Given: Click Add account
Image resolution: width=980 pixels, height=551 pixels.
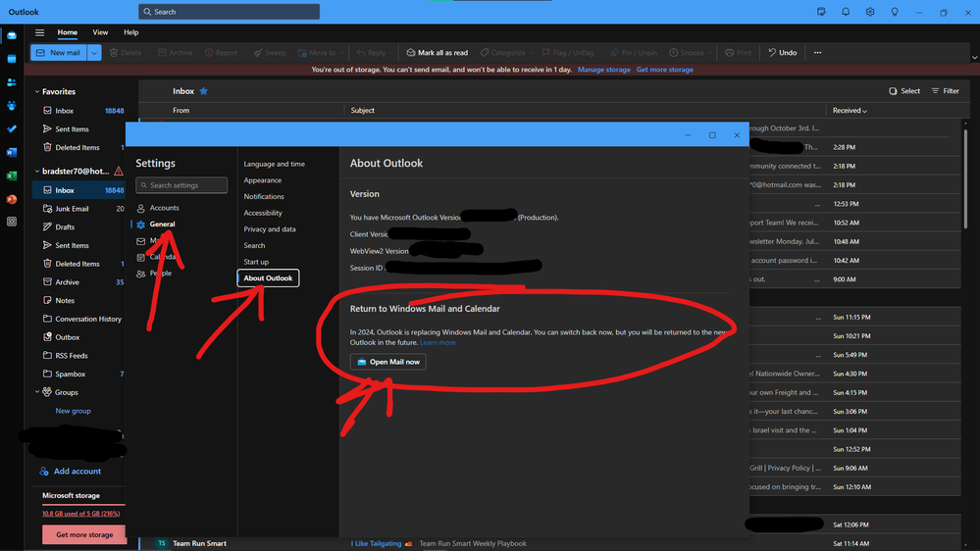Looking at the screenshot, I should (x=70, y=471).
